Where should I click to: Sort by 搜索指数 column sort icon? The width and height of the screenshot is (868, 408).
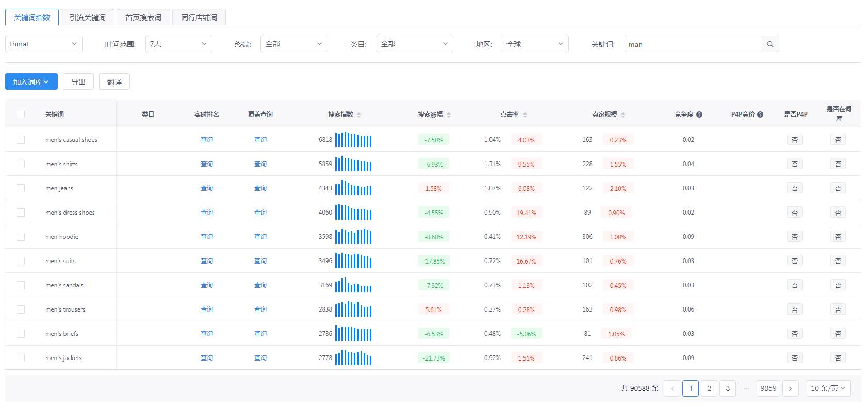point(359,115)
